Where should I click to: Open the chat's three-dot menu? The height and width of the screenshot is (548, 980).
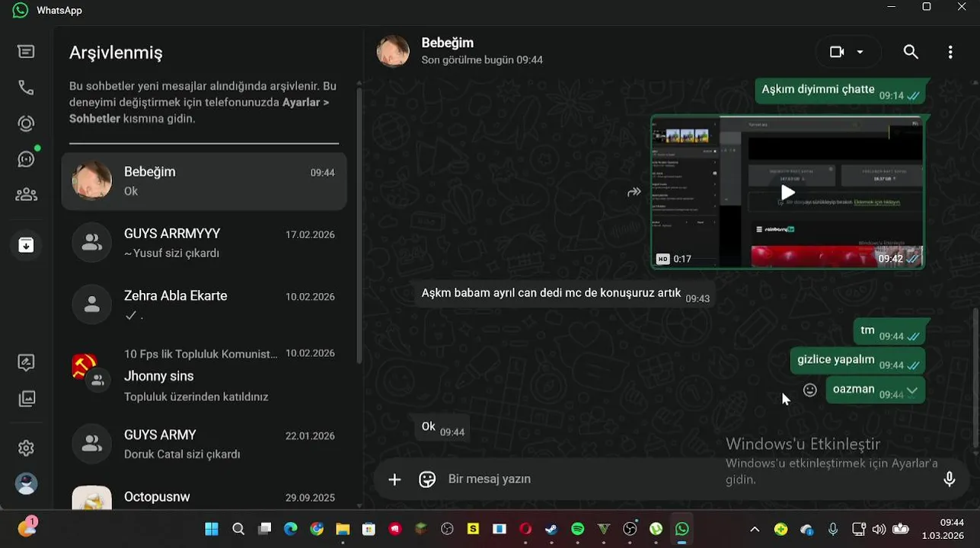(x=950, y=52)
